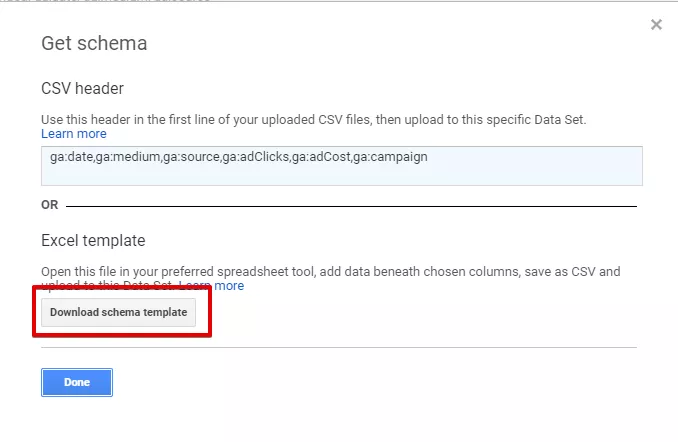Open Learn more link under CSV header
This screenshot has height=442, width=678.
click(x=74, y=134)
